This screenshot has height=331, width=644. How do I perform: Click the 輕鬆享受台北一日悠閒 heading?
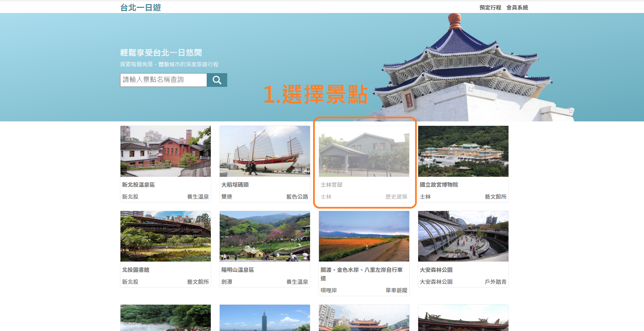point(161,53)
